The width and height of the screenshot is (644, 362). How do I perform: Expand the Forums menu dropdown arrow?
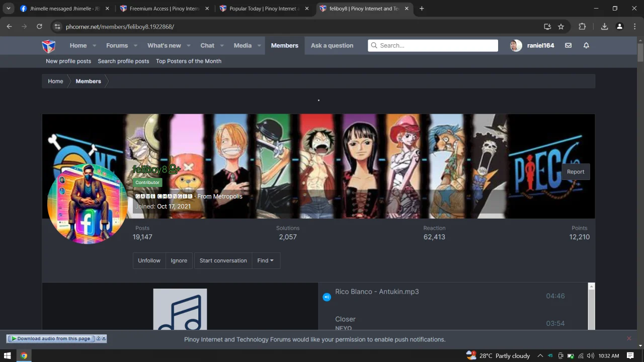(135, 46)
